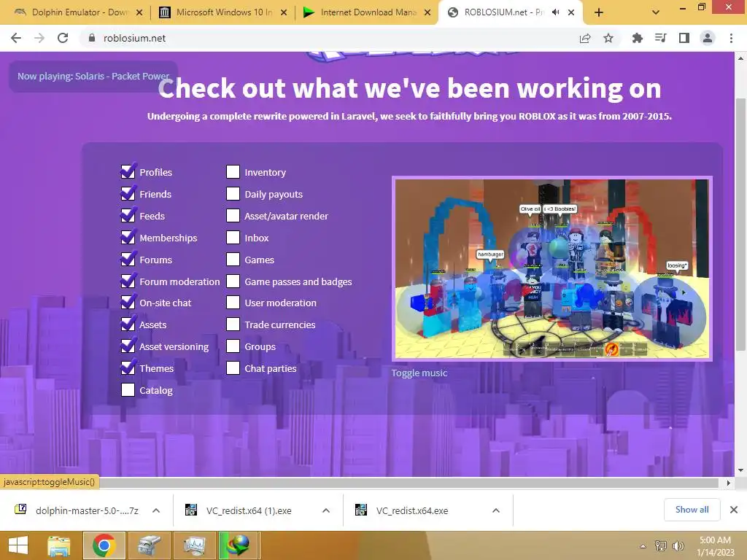Click the browser forward arrow
Screen dimensions: 747x560
pyautogui.click(x=39, y=38)
